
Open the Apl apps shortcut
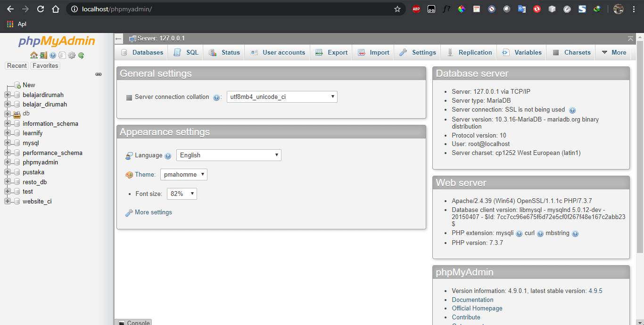(x=17, y=24)
